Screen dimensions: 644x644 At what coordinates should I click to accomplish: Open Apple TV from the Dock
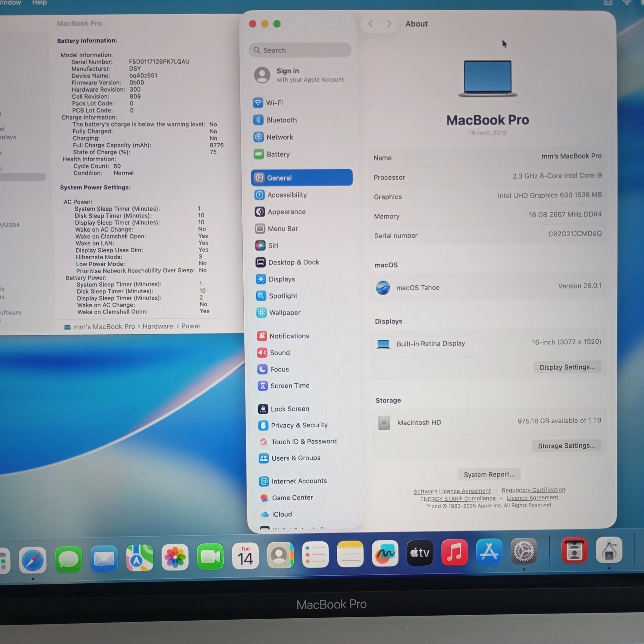pyautogui.click(x=420, y=553)
